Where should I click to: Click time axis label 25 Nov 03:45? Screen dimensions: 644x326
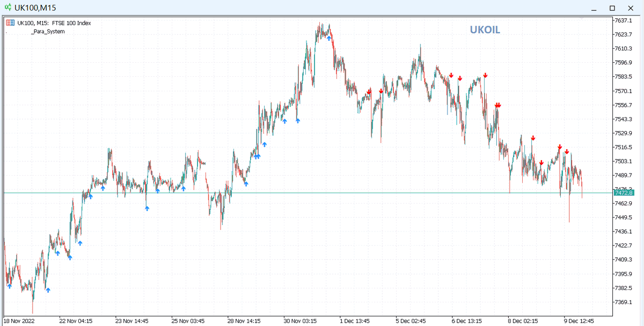(x=188, y=321)
